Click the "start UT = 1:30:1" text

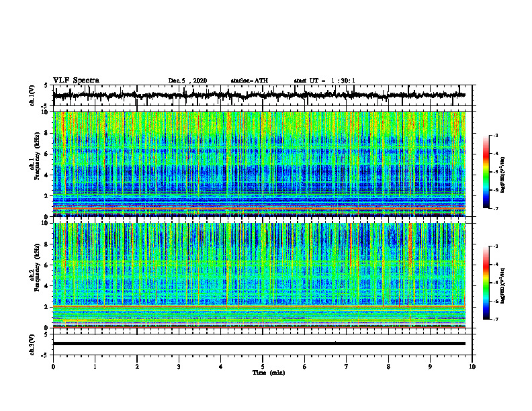[324, 81]
